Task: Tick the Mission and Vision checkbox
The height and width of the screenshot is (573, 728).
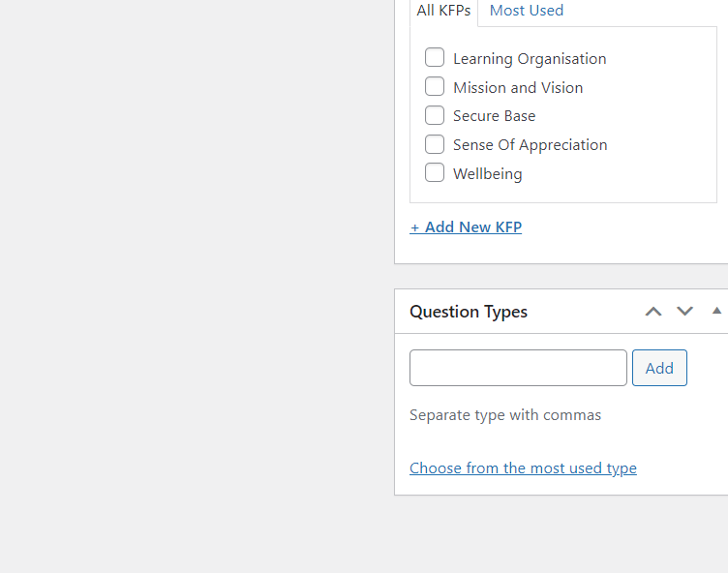Action: pos(435,86)
